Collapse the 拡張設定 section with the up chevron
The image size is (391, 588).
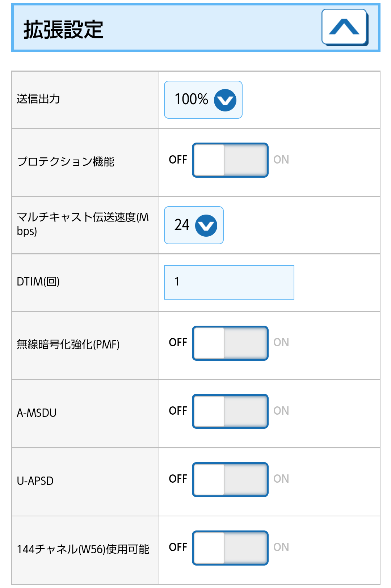coord(344,27)
